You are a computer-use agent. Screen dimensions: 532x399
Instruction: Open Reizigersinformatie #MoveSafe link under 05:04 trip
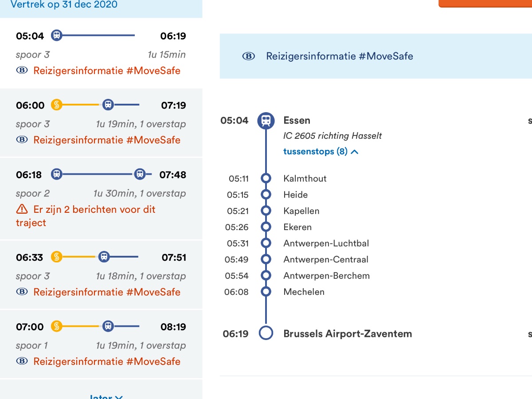(107, 70)
